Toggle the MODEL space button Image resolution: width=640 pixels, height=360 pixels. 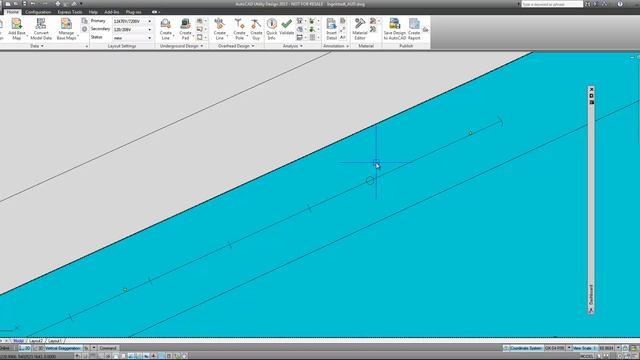[x=587, y=357]
